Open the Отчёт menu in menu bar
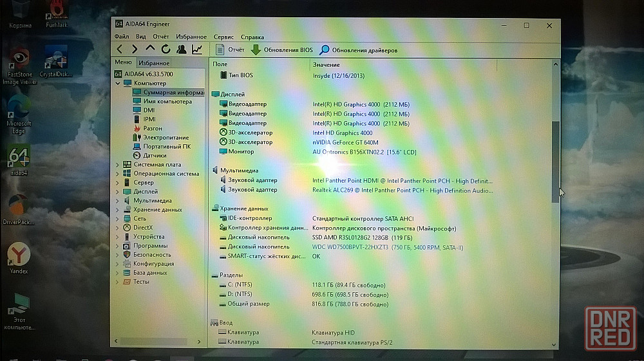Viewport: 644px width, 361px height. [x=160, y=37]
